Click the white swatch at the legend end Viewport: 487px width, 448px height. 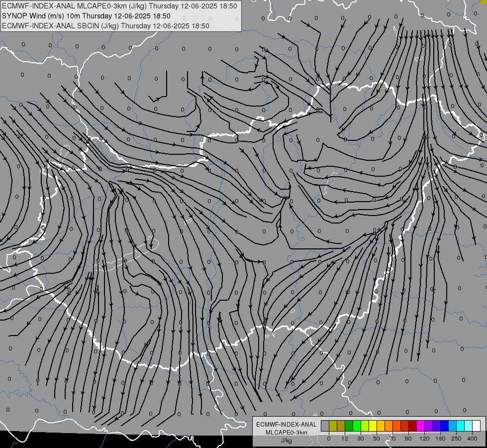click(477, 426)
